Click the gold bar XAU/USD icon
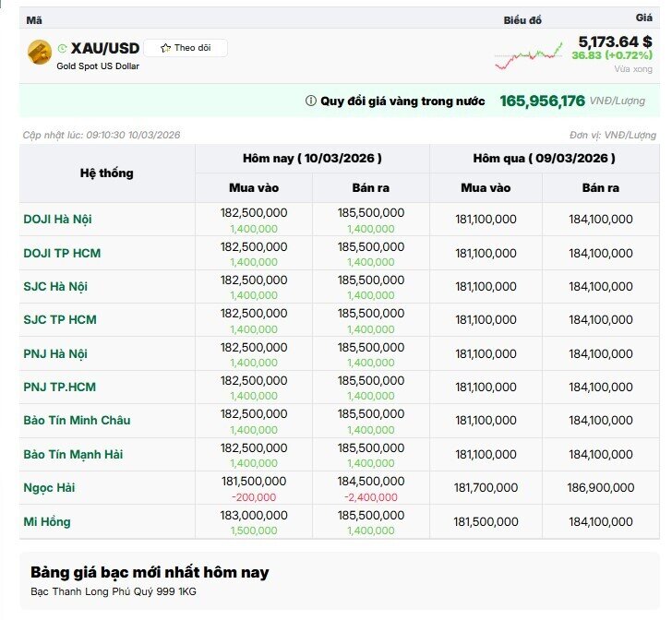This screenshot has height=620, width=672. (x=40, y=52)
